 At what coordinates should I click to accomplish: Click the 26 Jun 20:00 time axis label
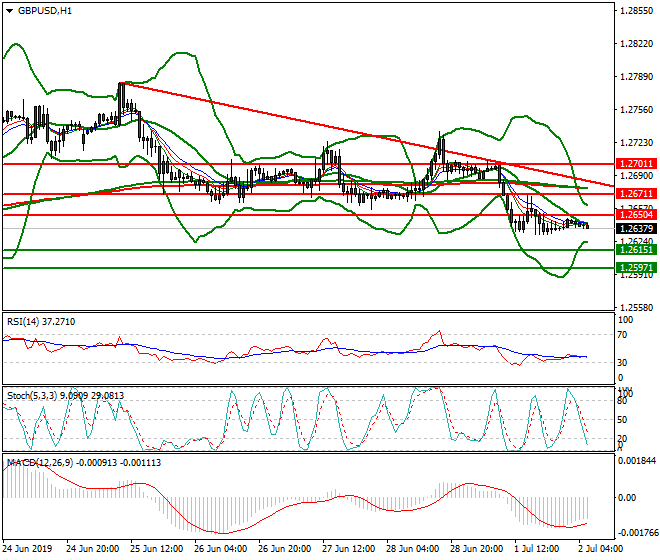point(285,549)
